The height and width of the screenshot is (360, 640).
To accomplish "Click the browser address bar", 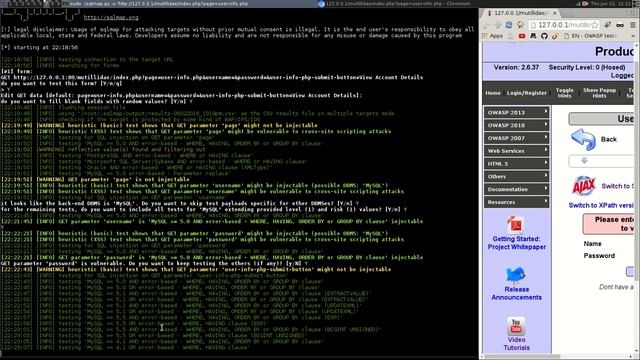I will [564, 25].
